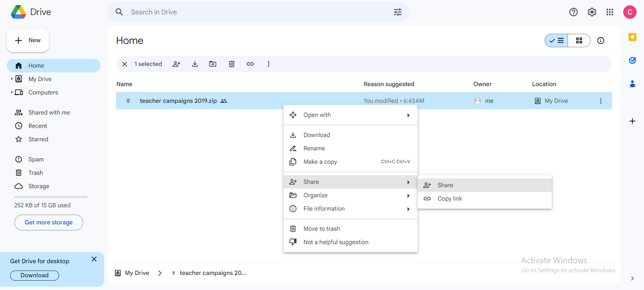This screenshot has width=644, height=290.
Task: Click the Copy link toolbar icon
Action: pos(250,64)
